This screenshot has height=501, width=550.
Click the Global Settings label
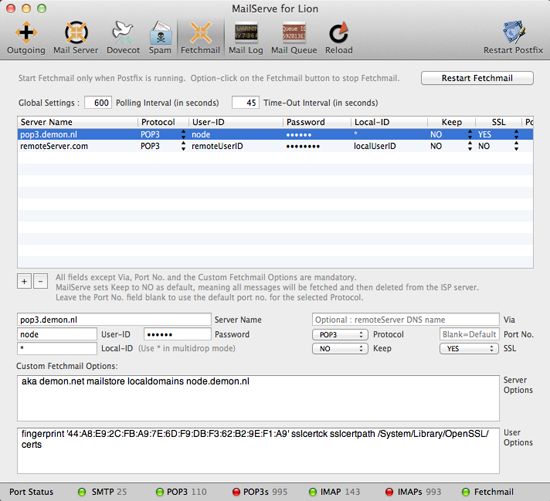(x=49, y=103)
